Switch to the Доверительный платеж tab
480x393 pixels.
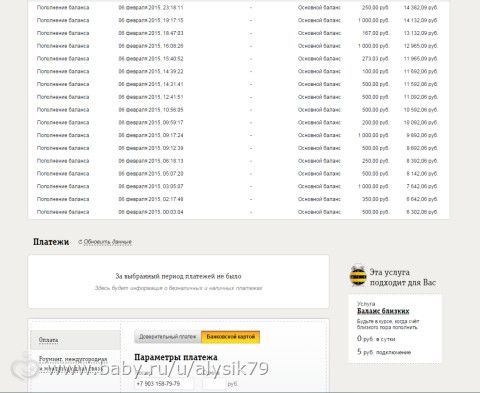pyautogui.click(x=168, y=337)
